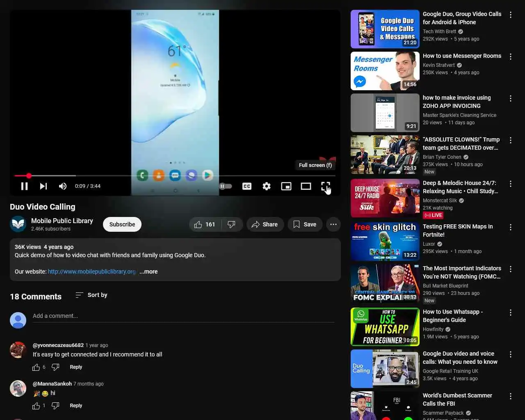Open Brian Tyler Cohen channel
This screenshot has width=525, height=420.
[442, 157]
